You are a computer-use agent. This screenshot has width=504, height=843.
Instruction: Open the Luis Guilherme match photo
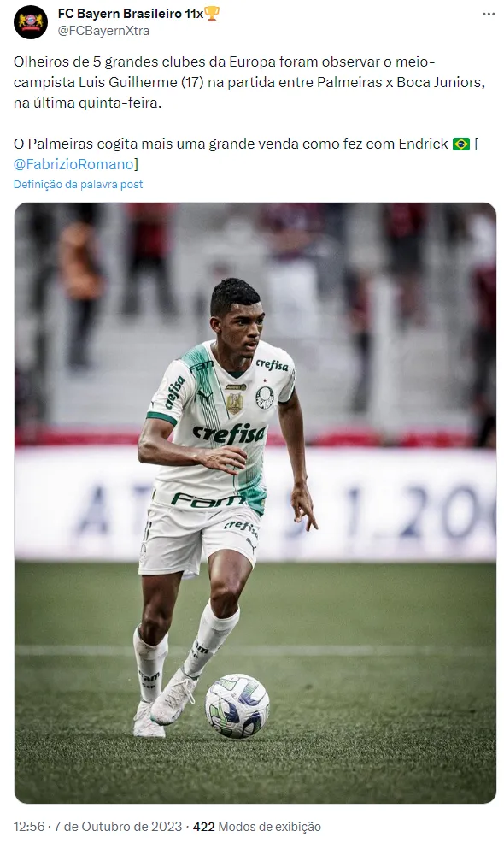(x=255, y=503)
